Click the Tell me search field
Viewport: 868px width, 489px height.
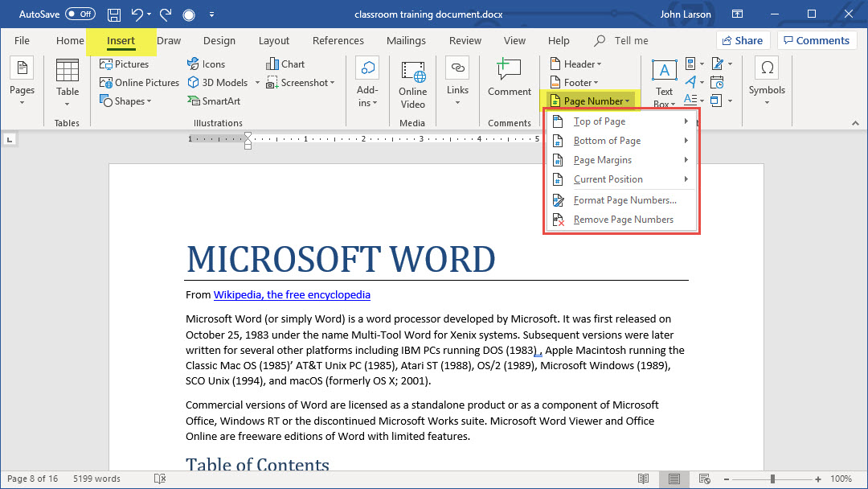click(631, 41)
